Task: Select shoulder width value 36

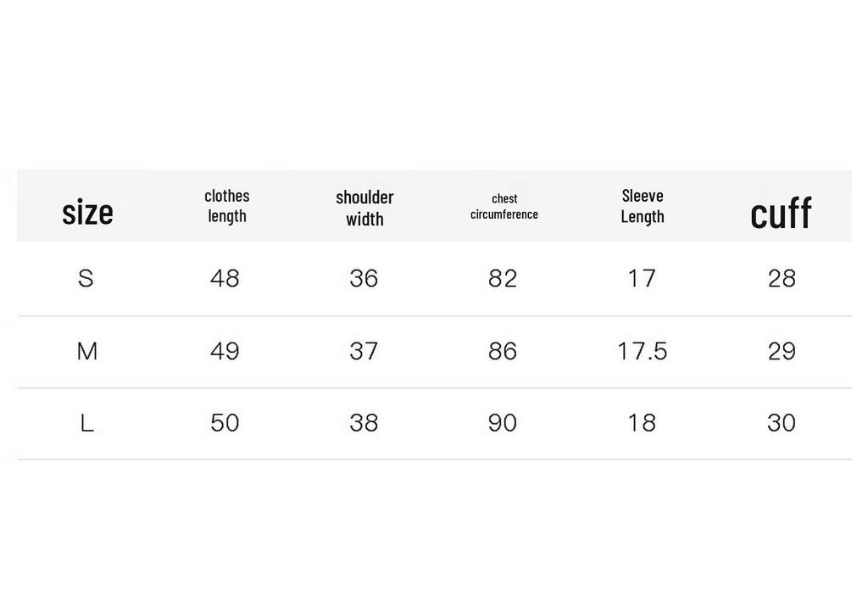Action: (364, 278)
